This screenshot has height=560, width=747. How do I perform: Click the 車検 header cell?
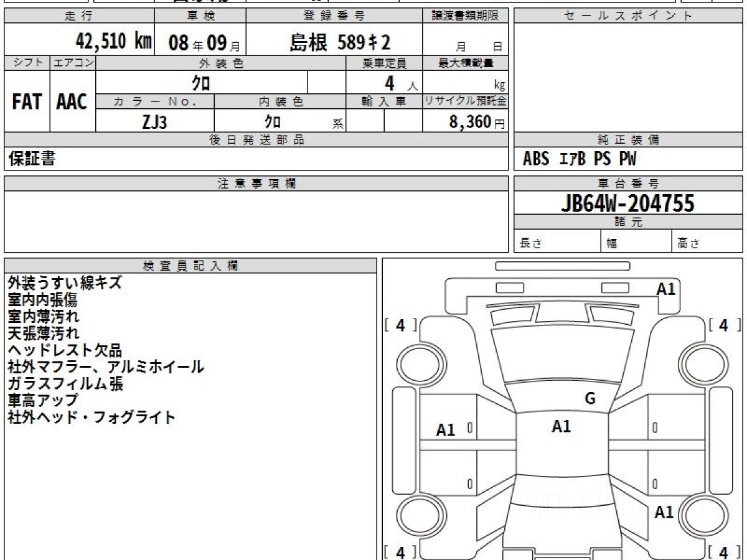tap(200, 16)
